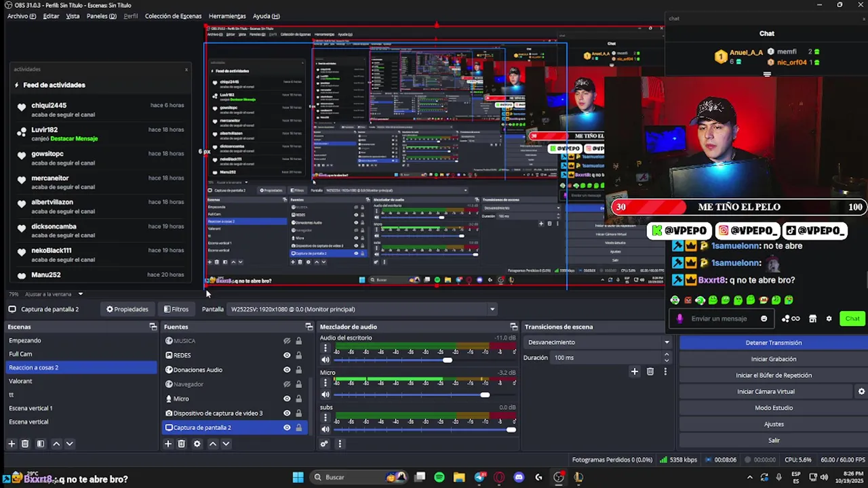Open audio mixer options menu at bottom
The width and height of the screenshot is (868, 488).
(x=340, y=444)
